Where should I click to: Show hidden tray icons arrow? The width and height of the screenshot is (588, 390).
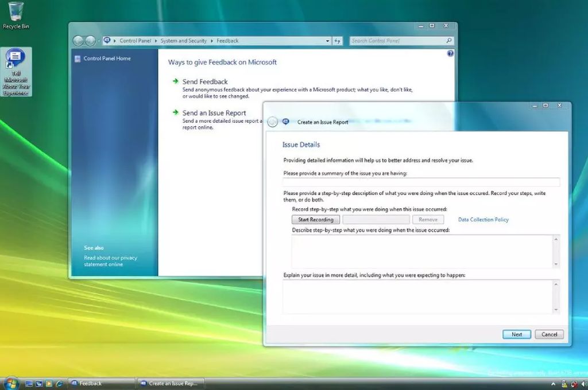[x=553, y=384]
